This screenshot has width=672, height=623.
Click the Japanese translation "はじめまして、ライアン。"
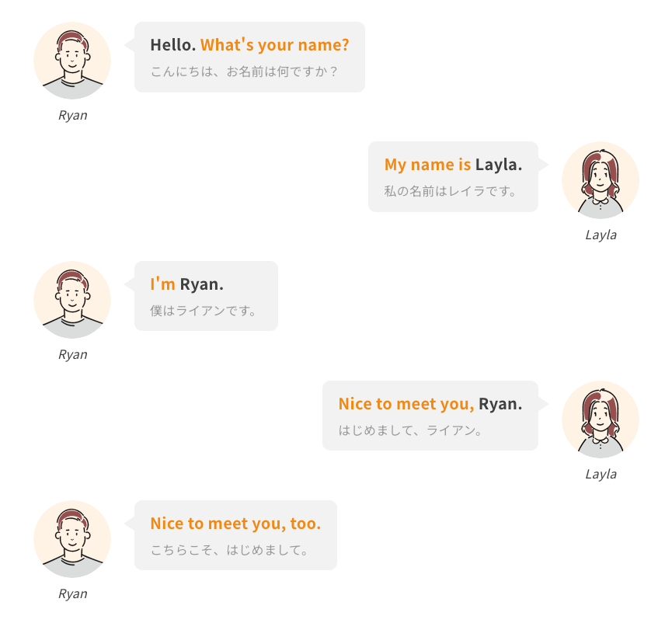pos(410,430)
